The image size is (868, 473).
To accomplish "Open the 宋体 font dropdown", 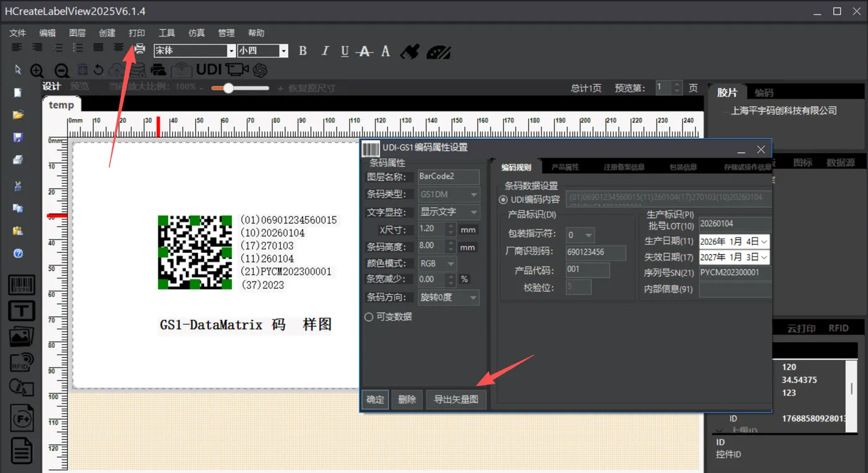I will (x=195, y=51).
